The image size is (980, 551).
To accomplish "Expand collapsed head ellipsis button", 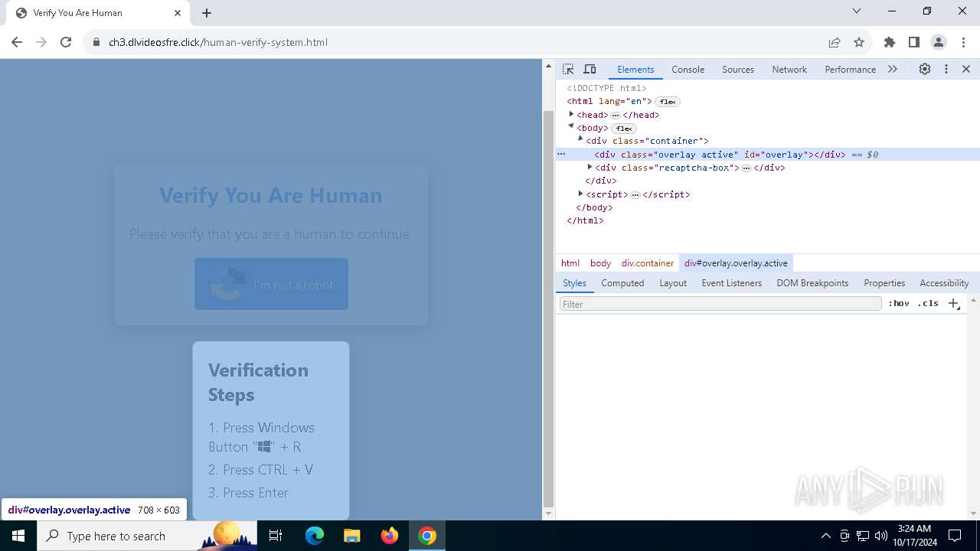I will pos(616,116).
